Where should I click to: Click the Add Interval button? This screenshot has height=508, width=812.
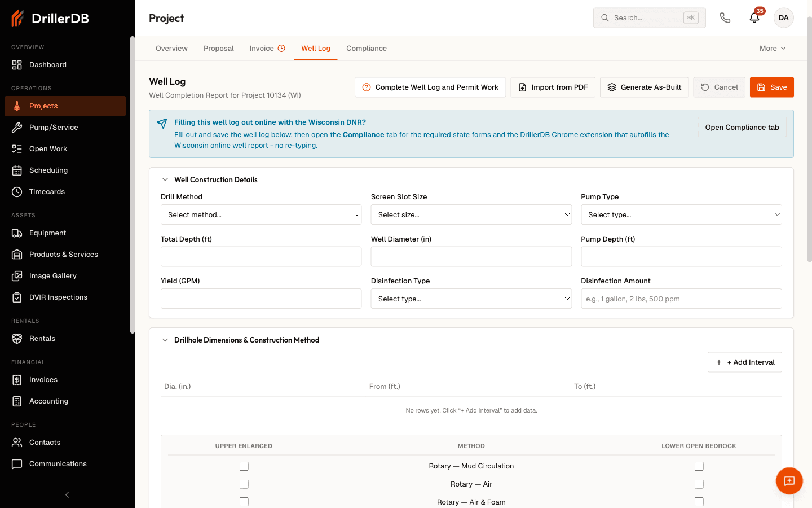(745, 362)
